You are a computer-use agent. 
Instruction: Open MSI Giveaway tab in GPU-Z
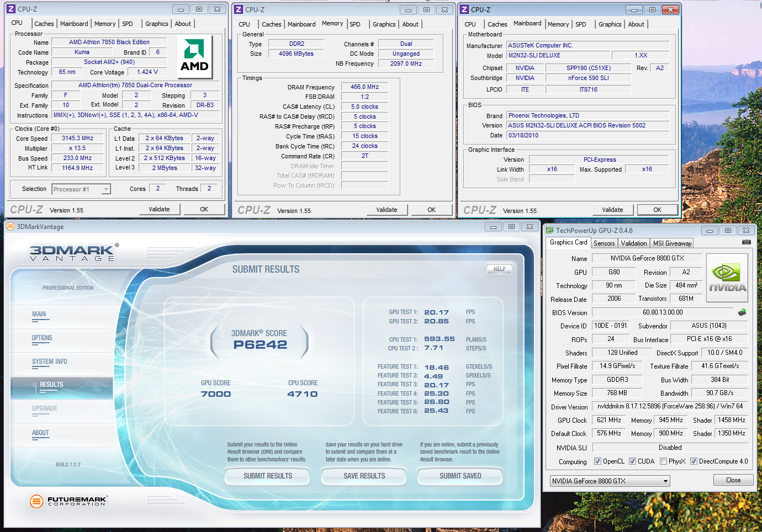coord(672,243)
